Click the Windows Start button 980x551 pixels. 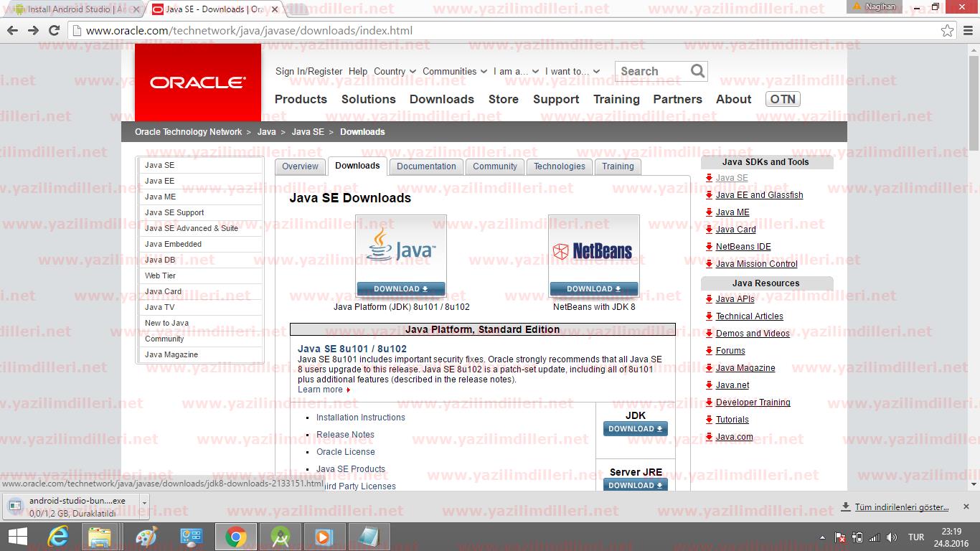coord(17,537)
